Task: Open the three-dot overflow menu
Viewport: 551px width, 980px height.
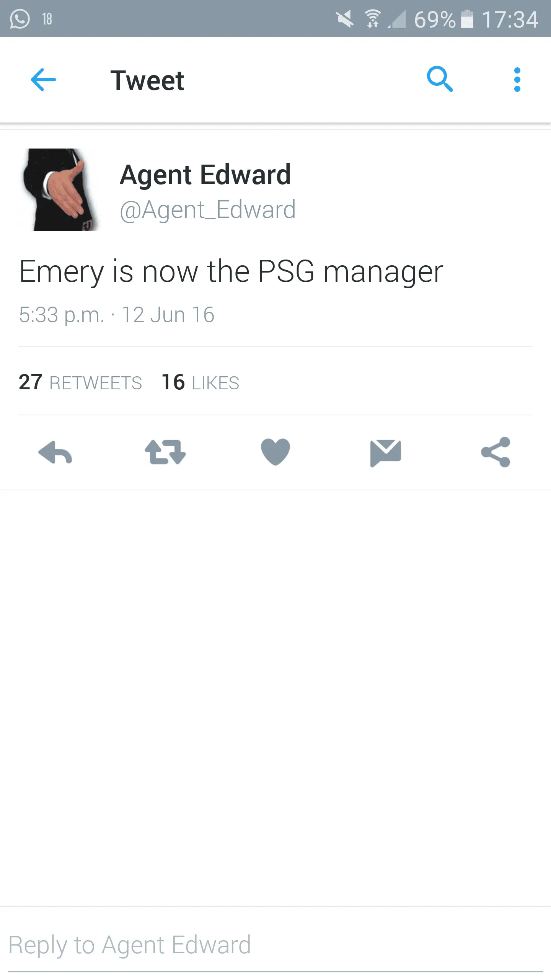Action: pos(517,80)
